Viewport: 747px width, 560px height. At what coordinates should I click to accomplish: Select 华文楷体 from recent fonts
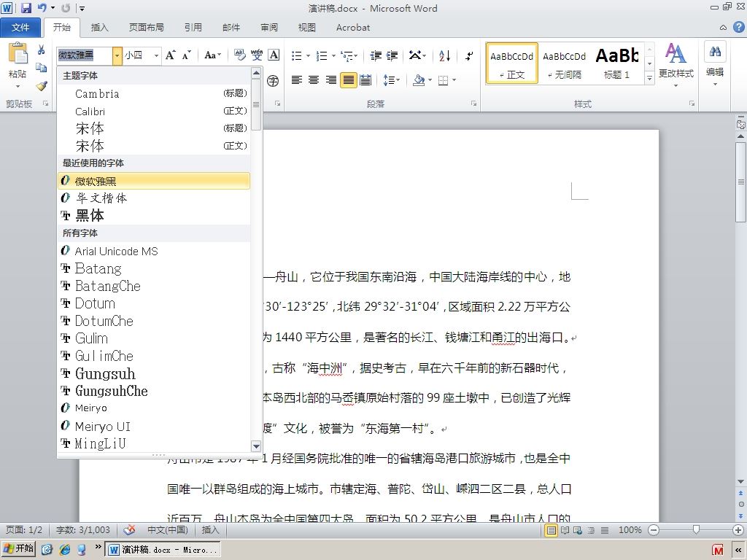(x=153, y=198)
